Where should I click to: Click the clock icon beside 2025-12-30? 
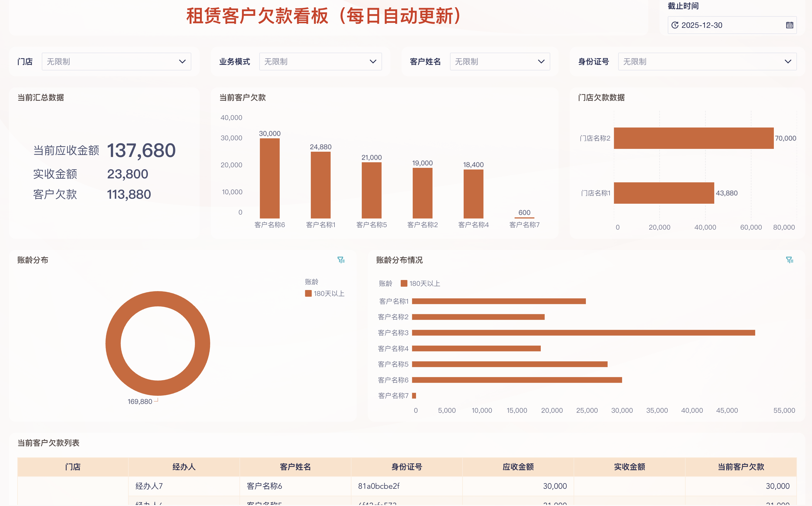click(675, 25)
